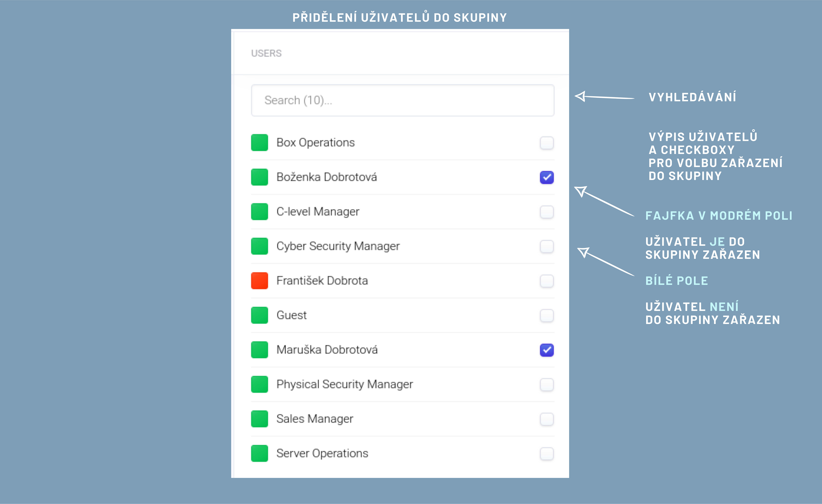
Task: Click the Physical Security Manager label
Action: coord(344,384)
